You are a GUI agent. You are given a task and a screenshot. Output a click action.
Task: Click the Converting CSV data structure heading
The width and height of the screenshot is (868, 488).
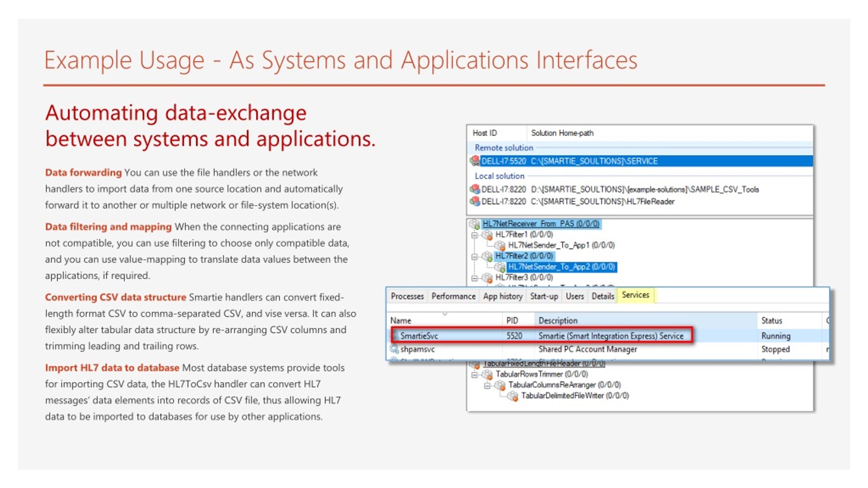[x=116, y=297]
